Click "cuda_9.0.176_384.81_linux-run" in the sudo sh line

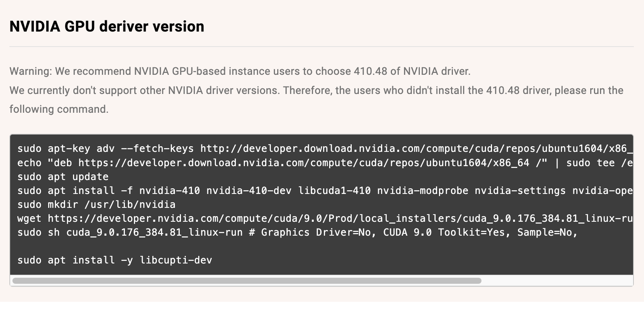coord(154,232)
